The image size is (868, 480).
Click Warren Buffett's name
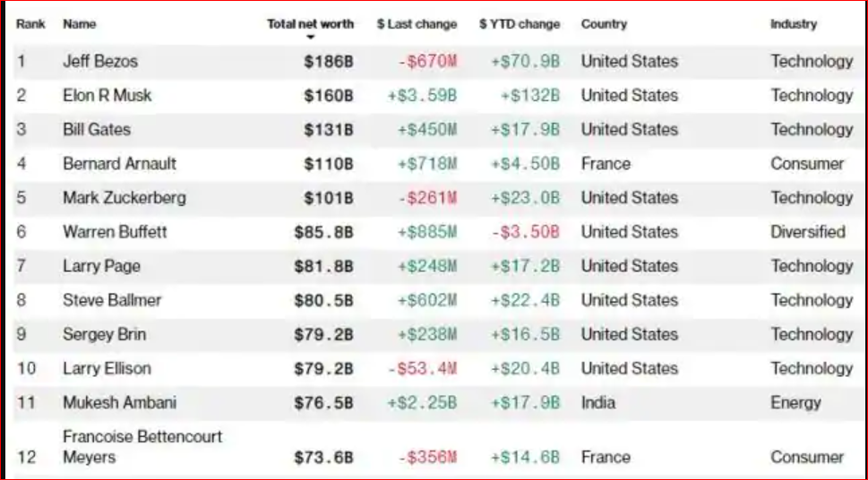[115, 232]
